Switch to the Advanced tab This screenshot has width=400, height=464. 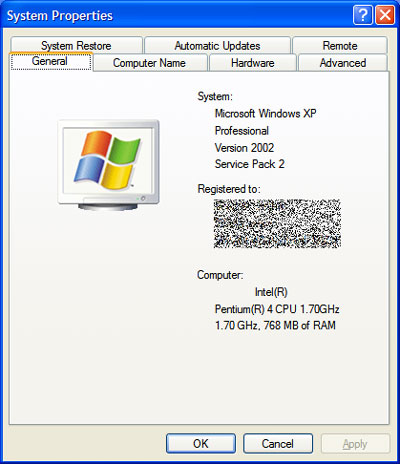tap(343, 63)
